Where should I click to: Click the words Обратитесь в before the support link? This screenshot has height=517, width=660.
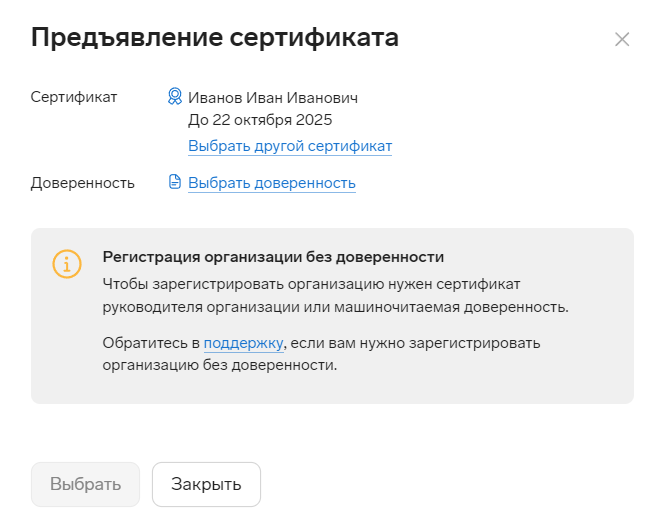151,343
